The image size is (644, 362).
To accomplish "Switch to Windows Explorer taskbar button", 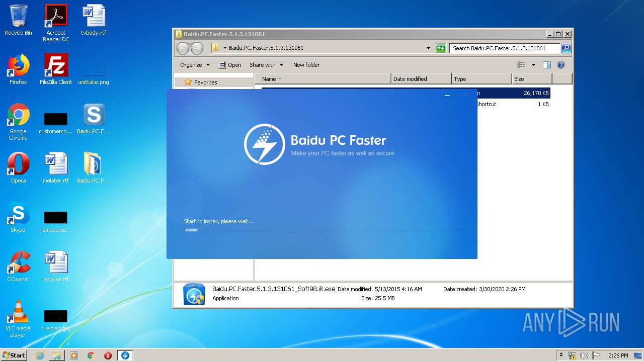I will tap(57, 355).
